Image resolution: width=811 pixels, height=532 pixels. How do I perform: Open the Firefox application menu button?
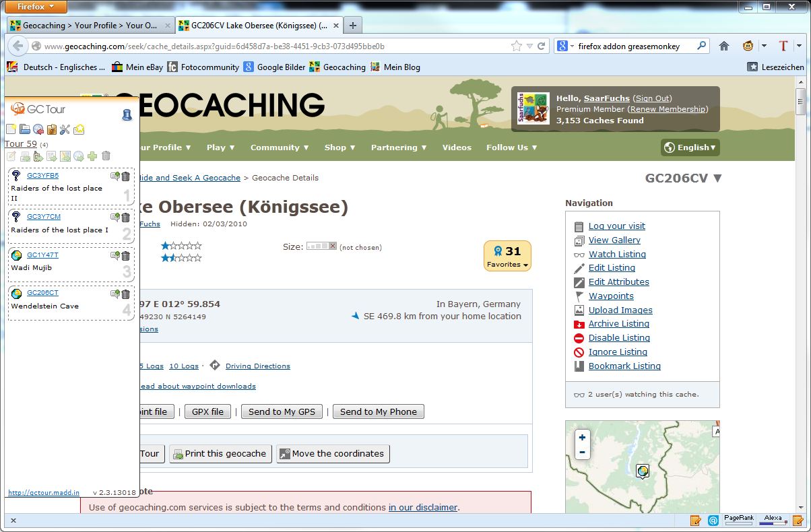point(37,7)
